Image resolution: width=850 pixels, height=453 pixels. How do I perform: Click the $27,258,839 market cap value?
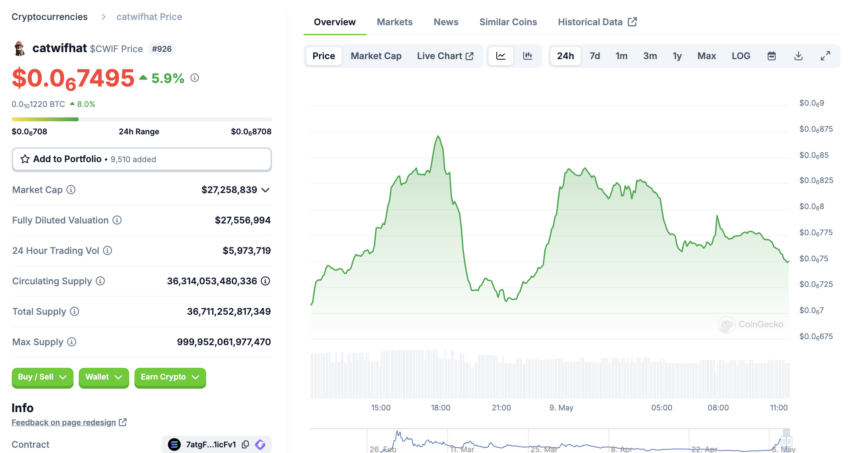click(229, 190)
